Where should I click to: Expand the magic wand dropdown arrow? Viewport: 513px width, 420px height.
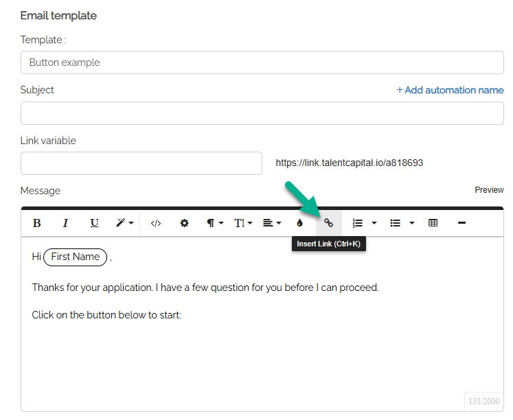[131, 223]
